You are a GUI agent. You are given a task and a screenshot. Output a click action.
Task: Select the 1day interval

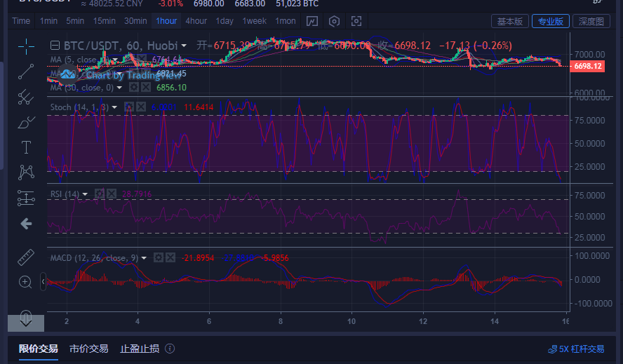point(225,21)
